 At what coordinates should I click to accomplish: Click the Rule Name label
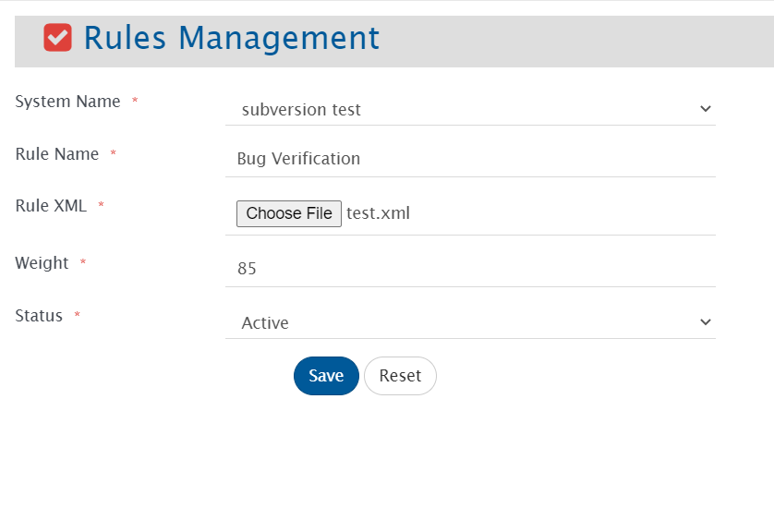coord(57,154)
